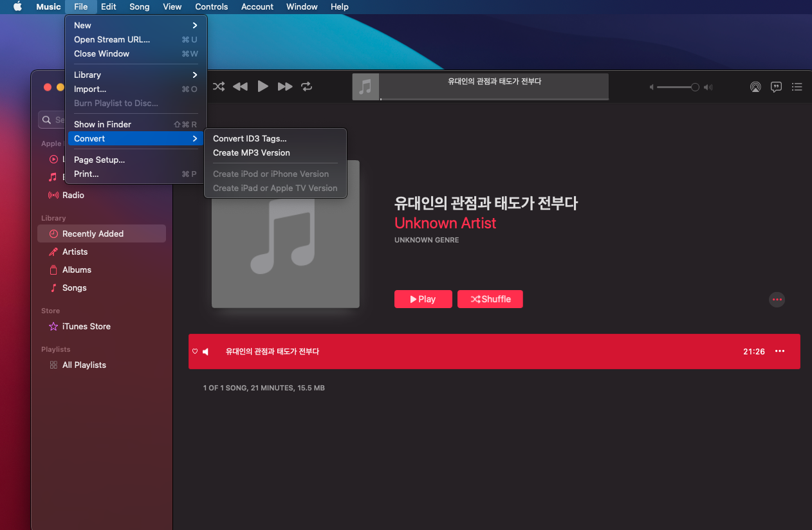
Task: Click the UNKNOWN GENRE label
Action: [x=427, y=240]
